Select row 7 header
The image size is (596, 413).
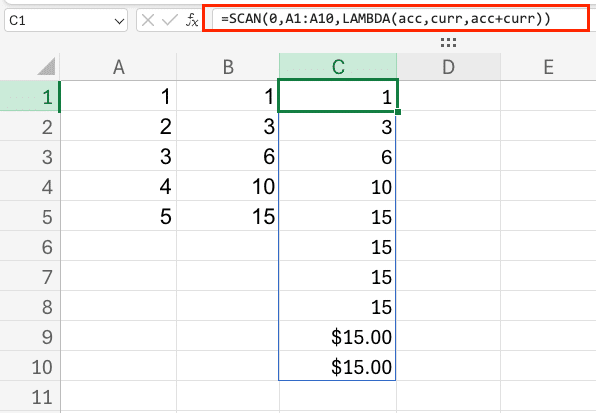30,276
